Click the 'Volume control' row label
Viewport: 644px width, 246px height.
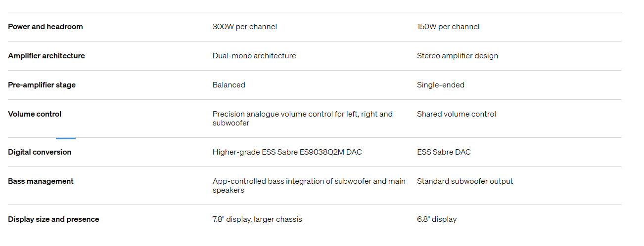(x=35, y=114)
